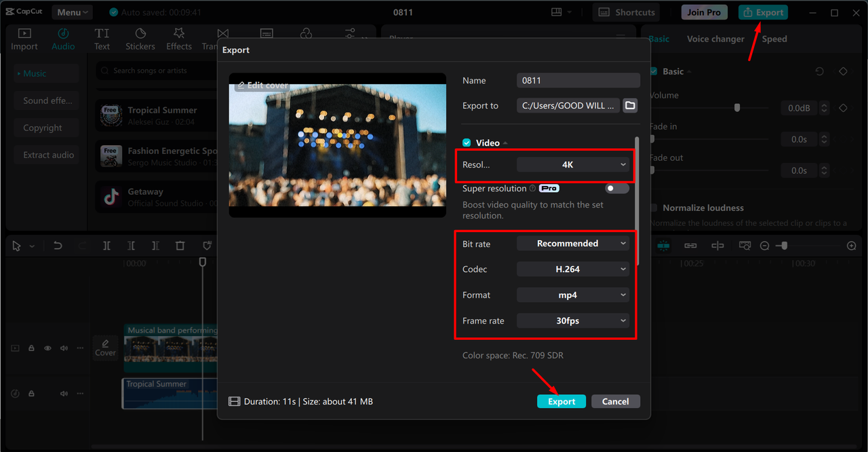The width and height of the screenshot is (868, 452).
Task: Open video track more options (three dots)
Action: coord(80,348)
